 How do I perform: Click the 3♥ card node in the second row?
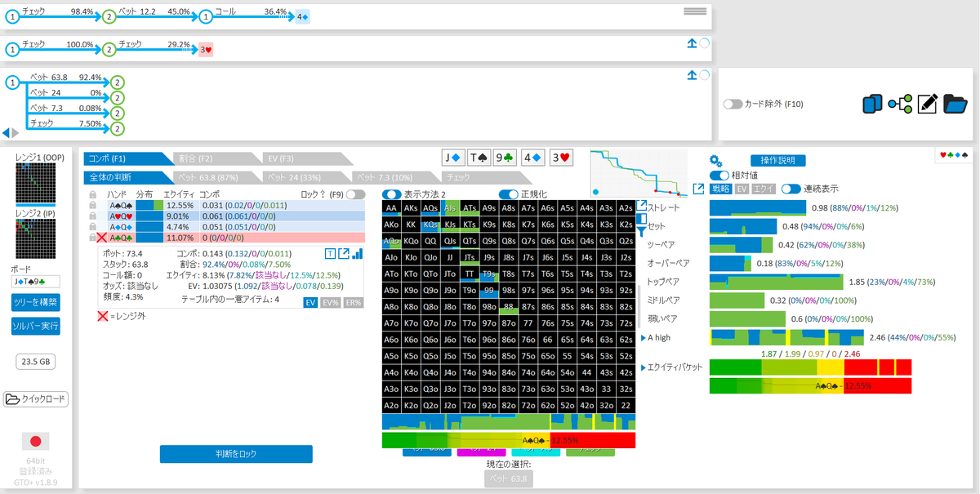[206, 50]
